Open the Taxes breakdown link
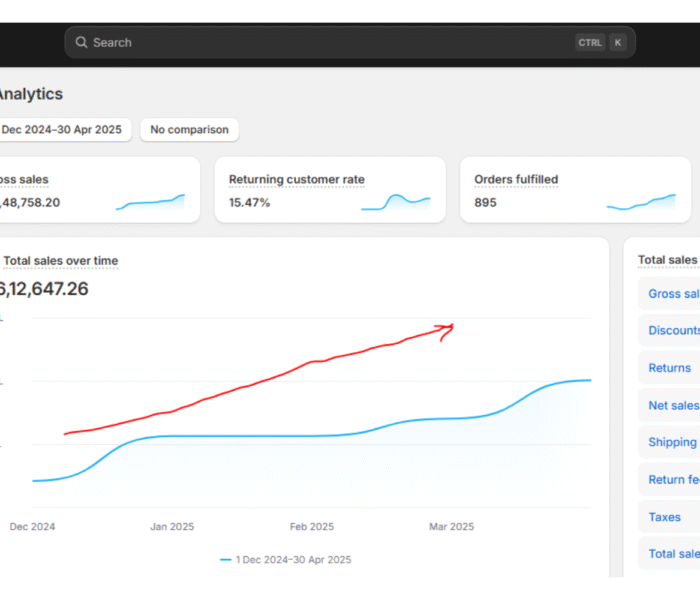The width and height of the screenshot is (700, 600). [669, 517]
